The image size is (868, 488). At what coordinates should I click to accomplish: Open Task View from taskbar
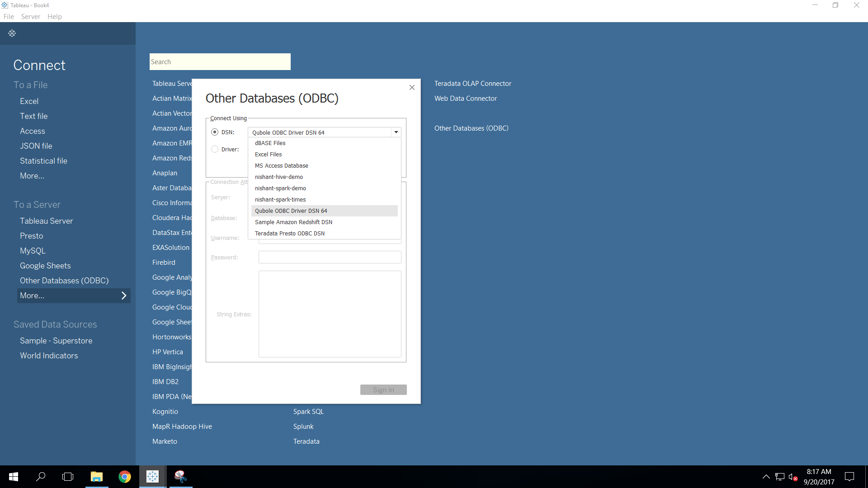68,477
